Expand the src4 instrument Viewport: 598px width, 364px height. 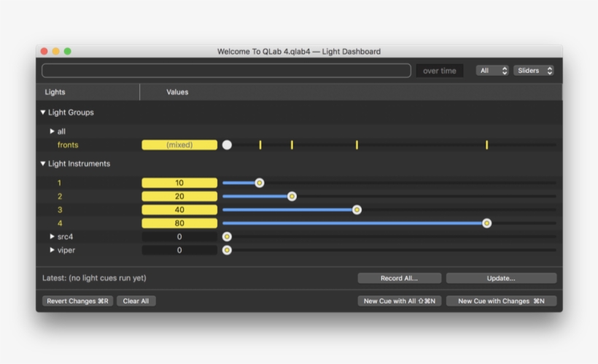tap(52, 236)
